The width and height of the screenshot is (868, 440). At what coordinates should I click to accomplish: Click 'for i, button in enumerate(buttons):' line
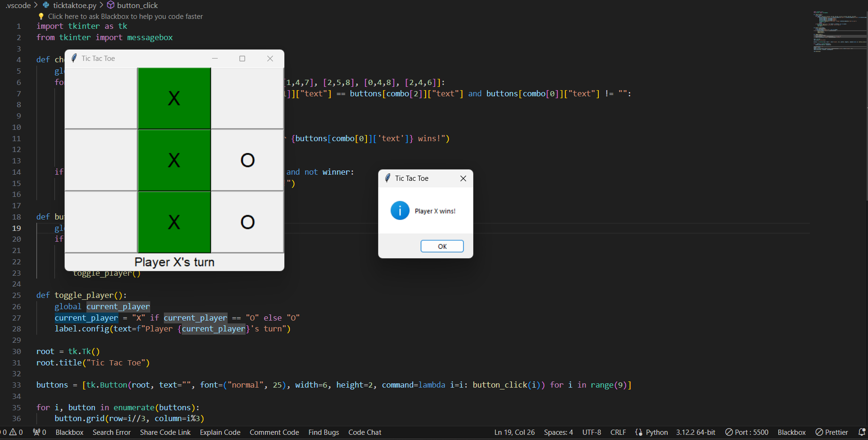tap(118, 407)
